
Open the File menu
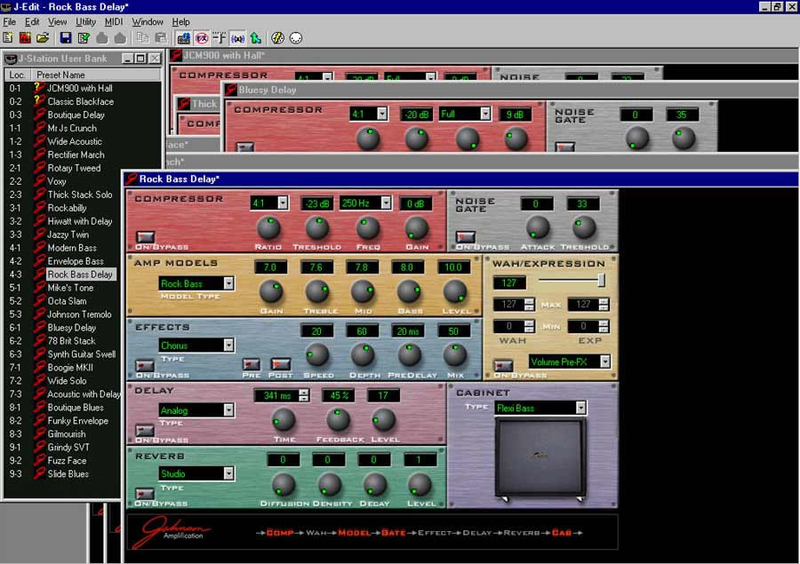[9, 22]
